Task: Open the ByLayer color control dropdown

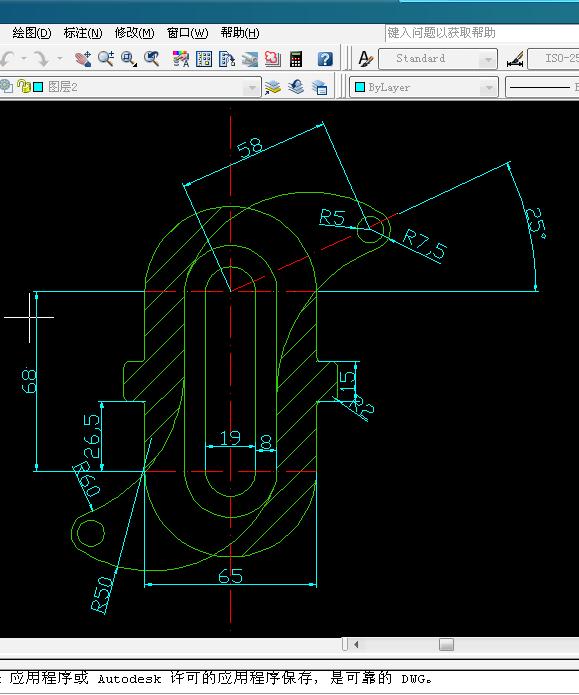Action: 424,87
